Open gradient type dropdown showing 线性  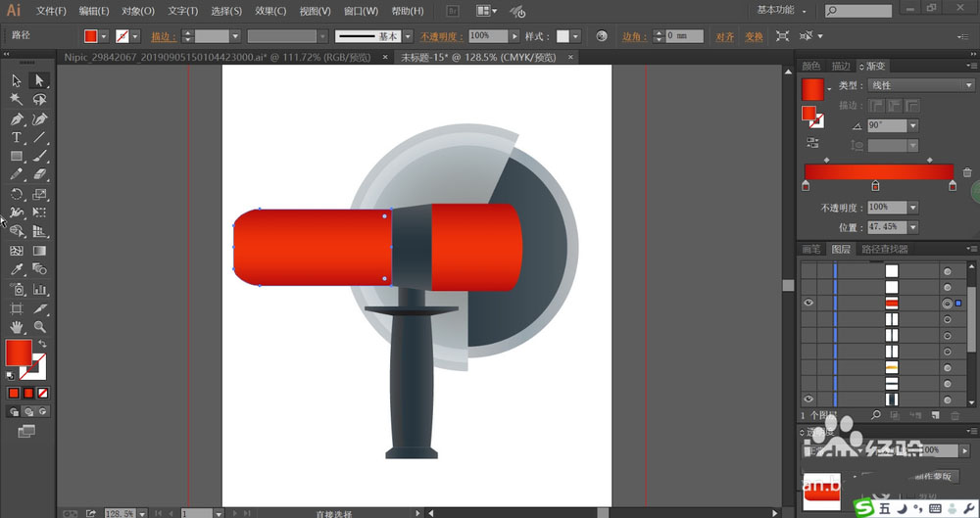[x=921, y=85]
